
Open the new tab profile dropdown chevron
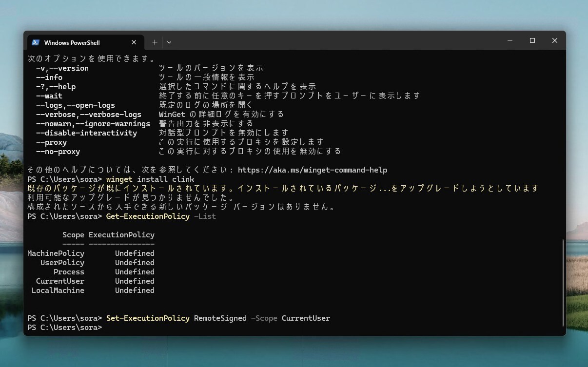169,42
